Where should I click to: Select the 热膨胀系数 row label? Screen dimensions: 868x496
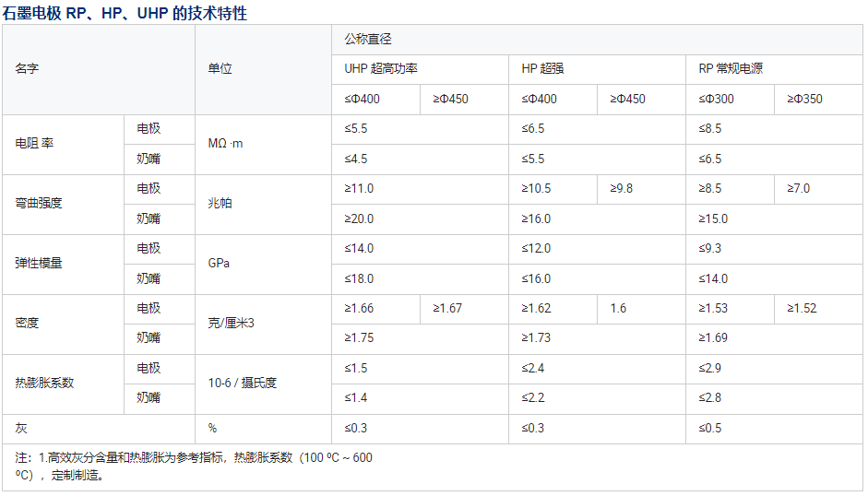pos(44,383)
